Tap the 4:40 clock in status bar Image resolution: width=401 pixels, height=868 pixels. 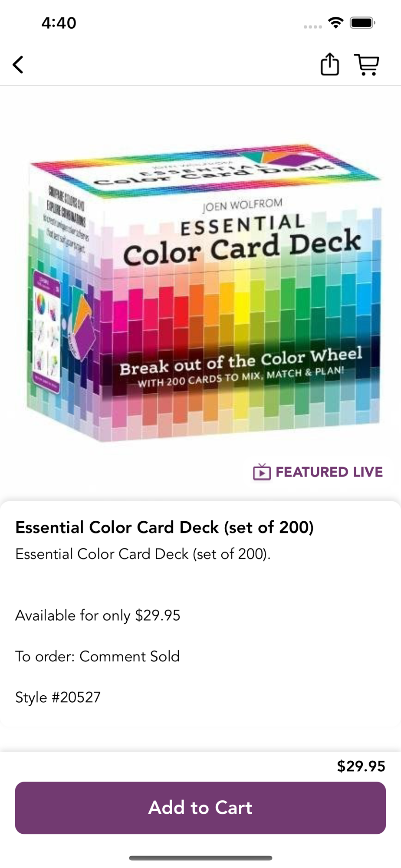coord(59,23)
